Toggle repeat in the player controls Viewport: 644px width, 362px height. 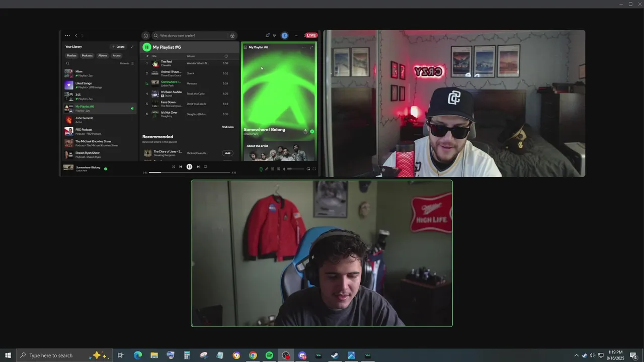click(x=205, y=167)
